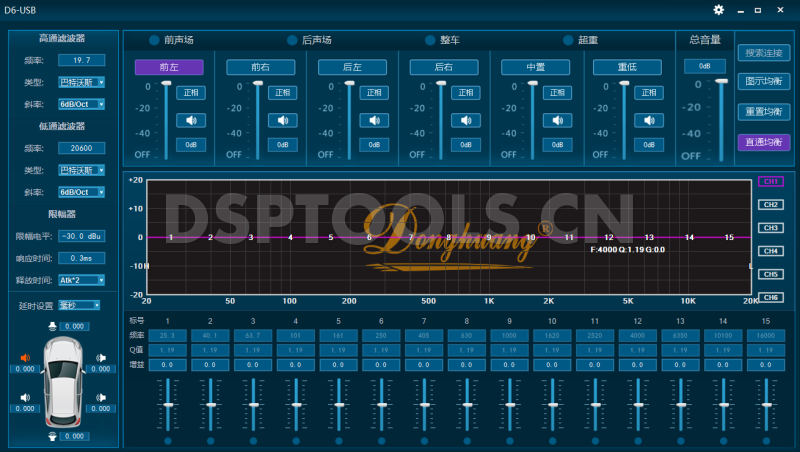This screenshot has height=452, width=800.
Task: Open the high-pass filter 类型 dropdown
Action: [81, 83]
